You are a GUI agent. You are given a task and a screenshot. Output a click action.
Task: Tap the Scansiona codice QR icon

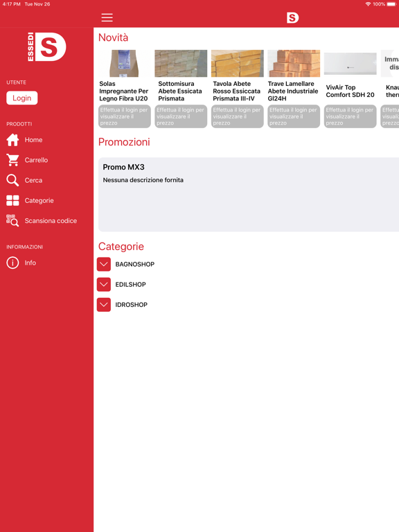[12, 220]
